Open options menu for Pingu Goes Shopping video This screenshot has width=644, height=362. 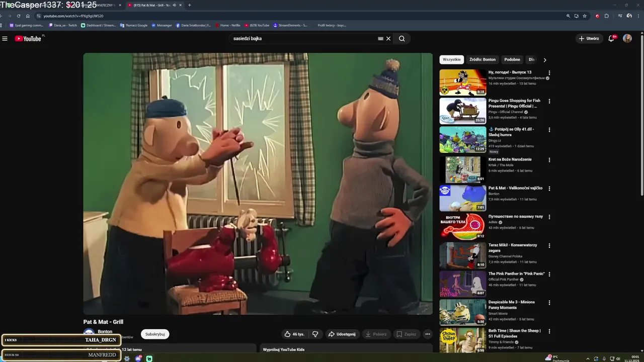point(549,101)
